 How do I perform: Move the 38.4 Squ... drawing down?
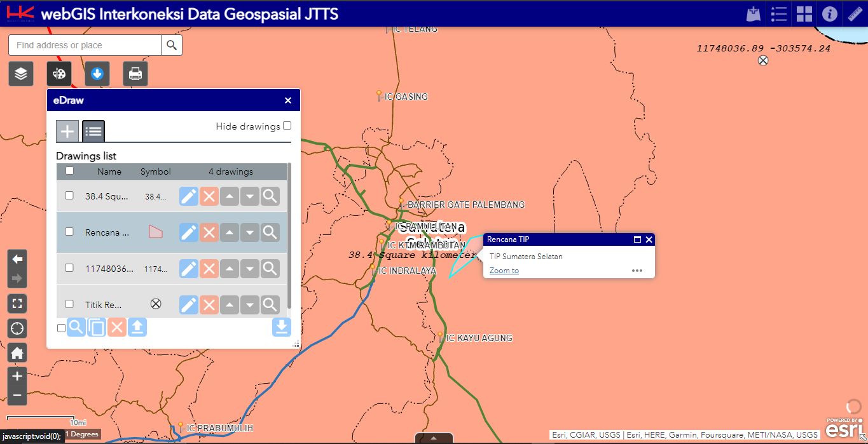[x=250, y=196]
